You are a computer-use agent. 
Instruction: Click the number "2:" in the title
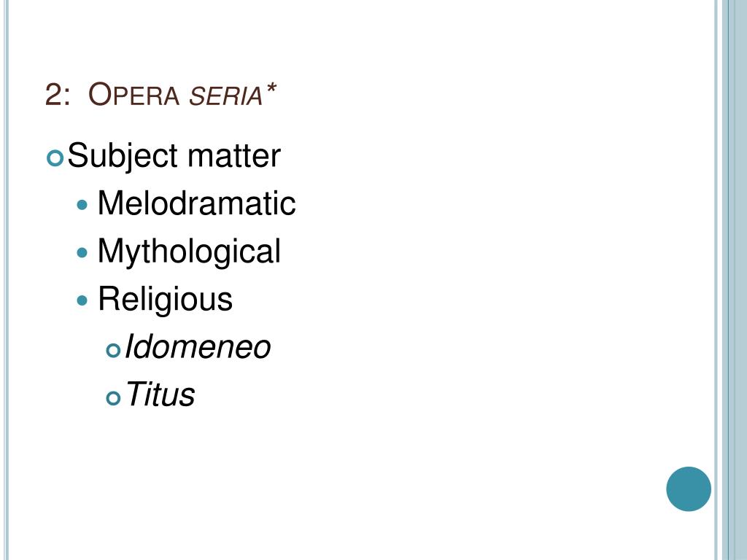pos(58,94)
